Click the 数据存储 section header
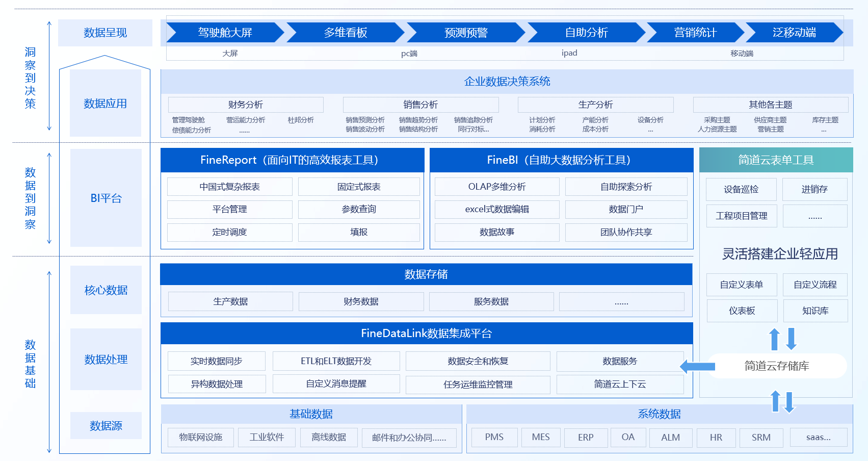 tap(426, 274)
